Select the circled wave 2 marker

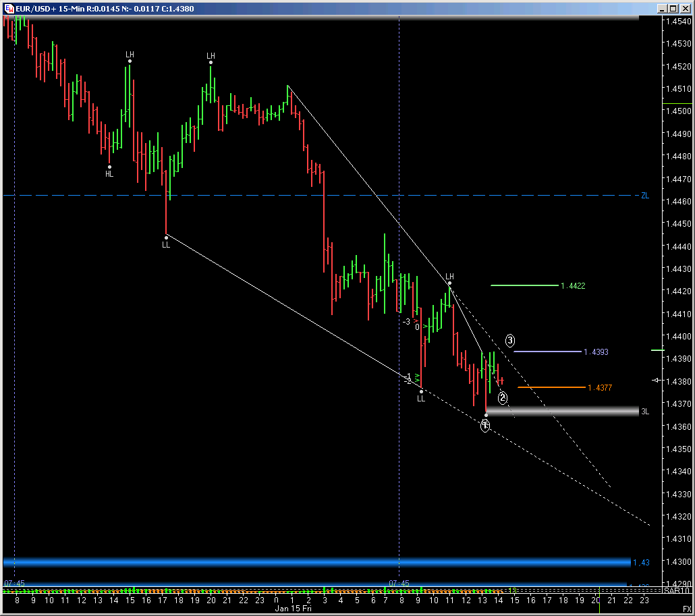coord(502,398)
